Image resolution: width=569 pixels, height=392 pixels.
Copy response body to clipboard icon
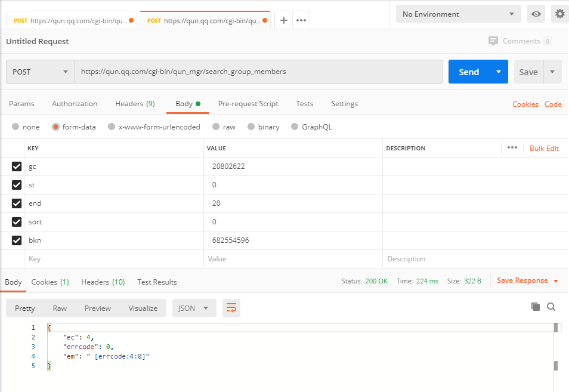pos(535,307)
